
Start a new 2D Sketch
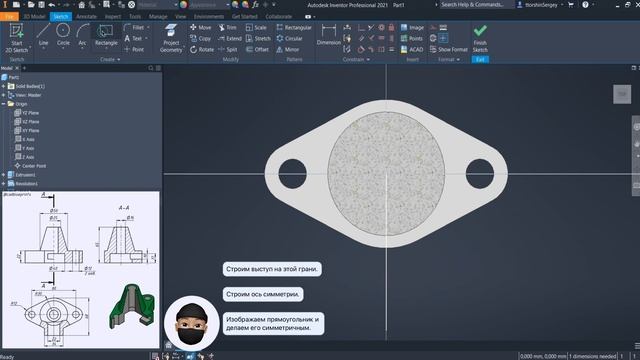point(17,38)
